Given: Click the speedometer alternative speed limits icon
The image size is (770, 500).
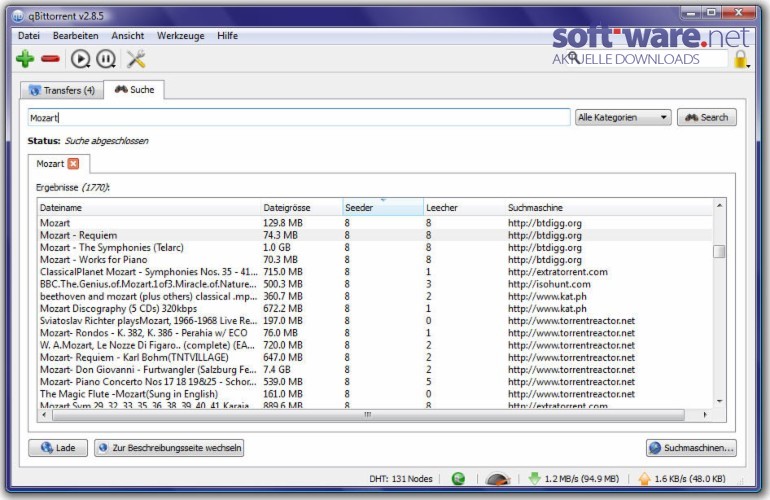Looking at the screenshot, I should [x=497, y=478].
